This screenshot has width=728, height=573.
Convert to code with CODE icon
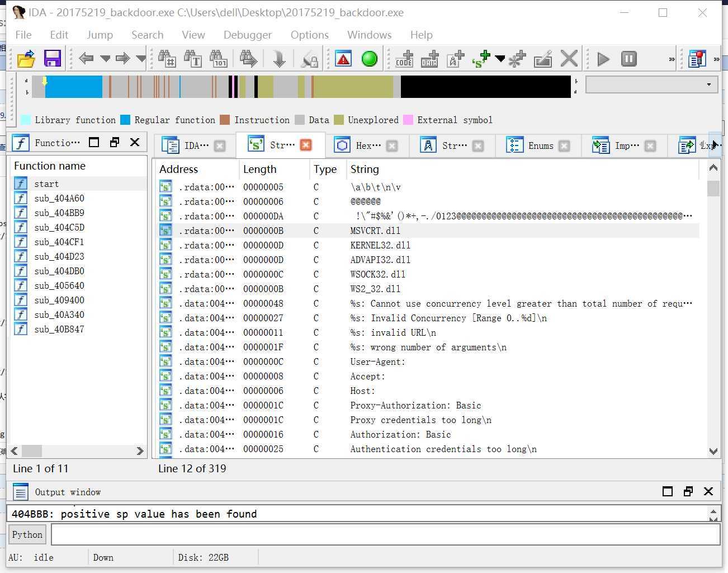(404, 58)
